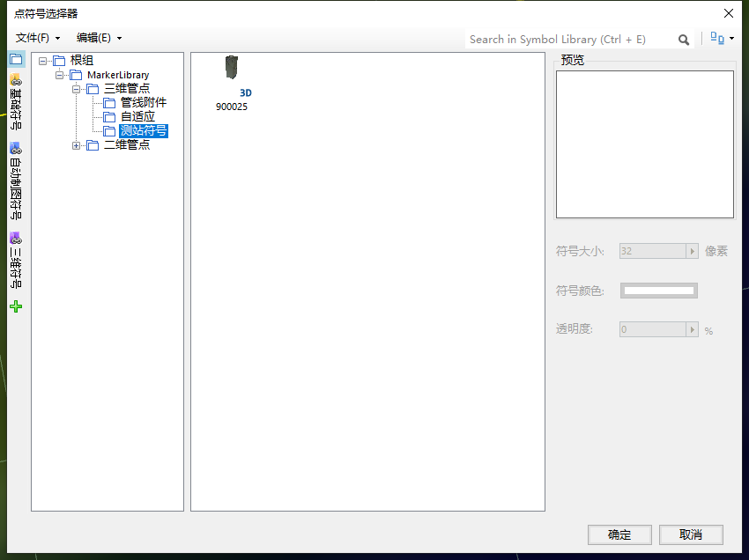Collapse the 三维管点 tree node
Viewport: 749px width, 560px height.
76,89
